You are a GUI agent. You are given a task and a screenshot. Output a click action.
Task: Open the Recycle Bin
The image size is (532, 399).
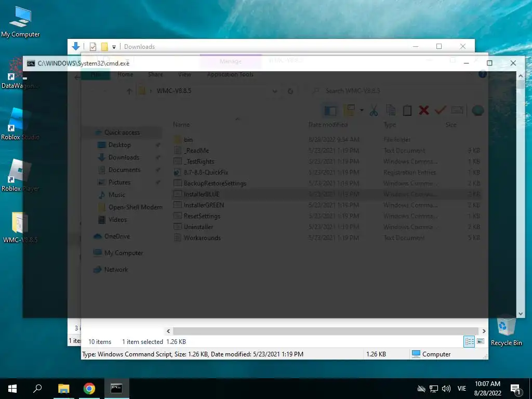tap(506, 330)
